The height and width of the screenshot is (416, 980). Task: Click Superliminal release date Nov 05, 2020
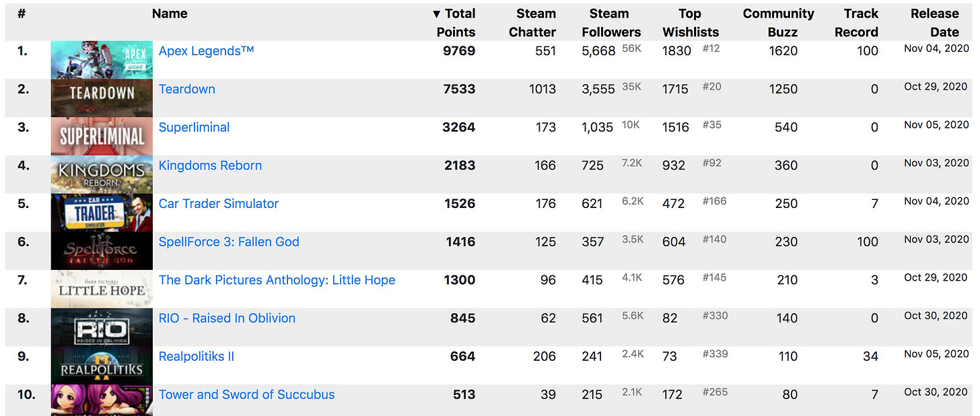pos(937,125)
